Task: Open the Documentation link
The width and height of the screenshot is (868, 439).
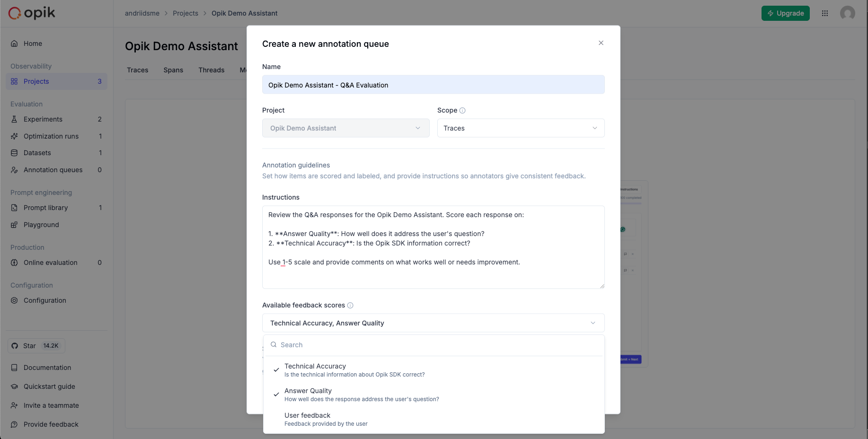Action: pyautogui.click(x=47, y=368)
